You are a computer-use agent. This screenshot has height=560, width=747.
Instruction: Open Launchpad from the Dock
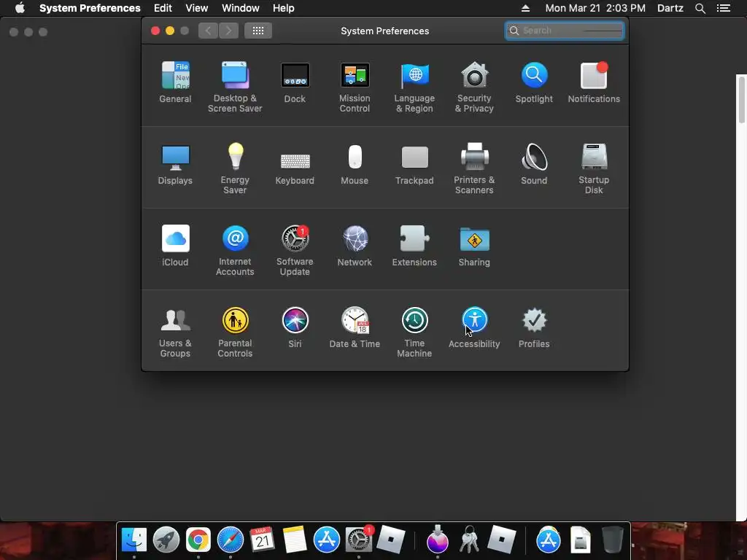166,540
